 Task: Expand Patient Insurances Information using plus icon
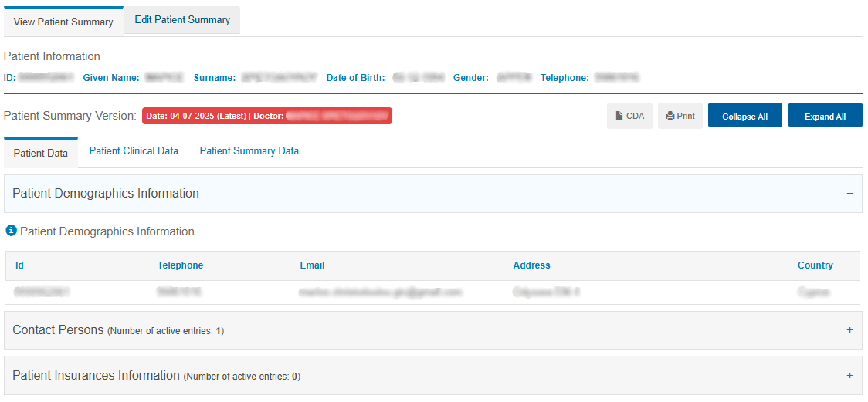click(x=849, y=376)
